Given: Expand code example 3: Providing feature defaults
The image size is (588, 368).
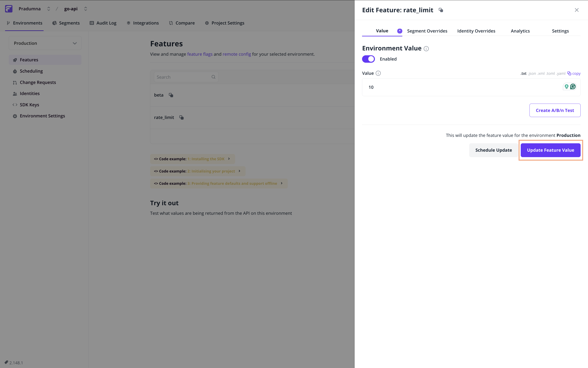Looking at the screenshot, I should pos(219,183).
